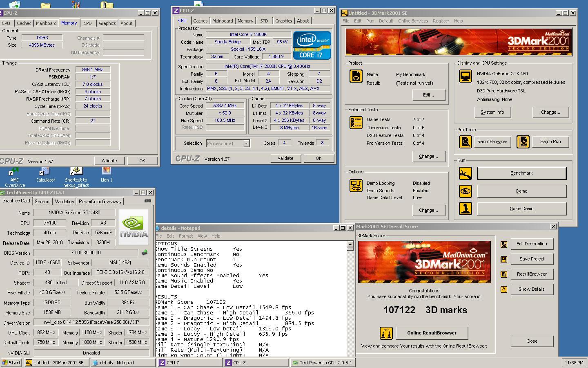Click the Intel Core i7 logo in CPU-Z
Image resolution: width=588 pixels, height=368 pixels.
pyautogui.click(x=312, y=45)
